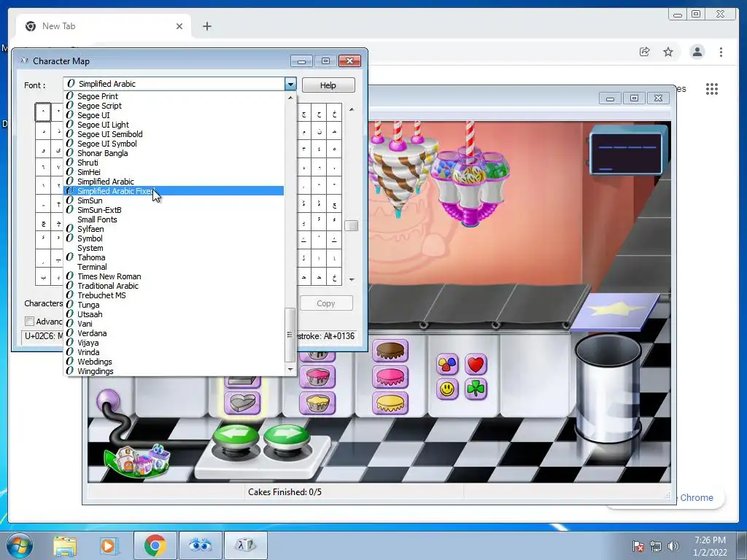
Task: Click the Copy button in Character Map
Action: coord(326,303)
